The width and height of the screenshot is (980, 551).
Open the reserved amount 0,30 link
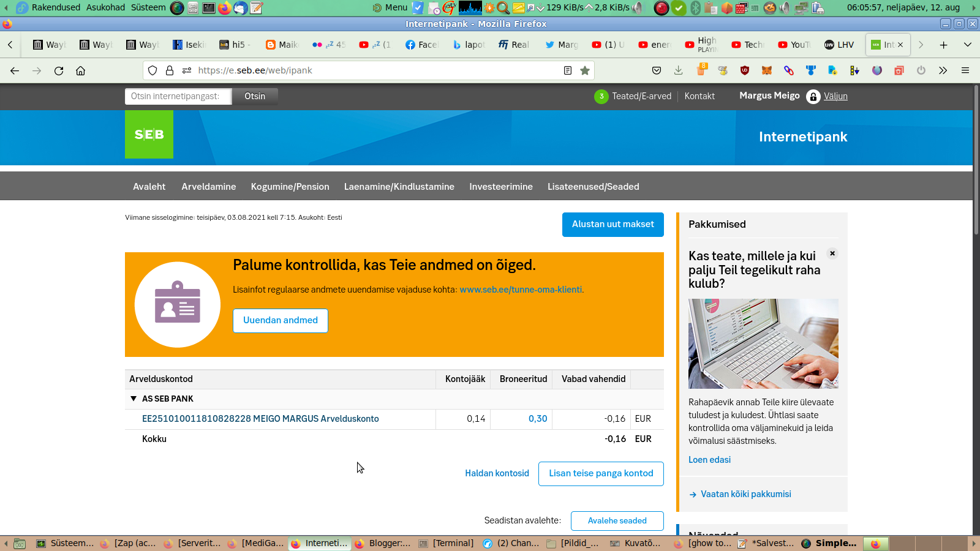point(538,419)
